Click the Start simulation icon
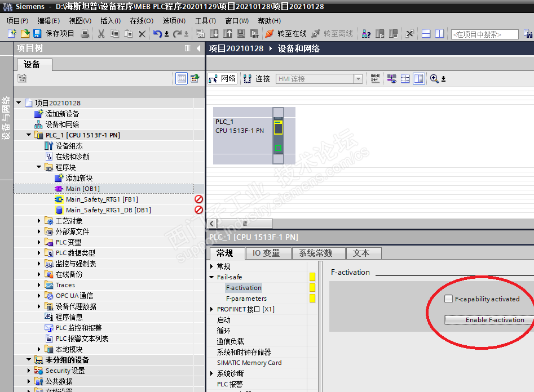The width and height of the screenshot is (534, 392). point(241,34)
